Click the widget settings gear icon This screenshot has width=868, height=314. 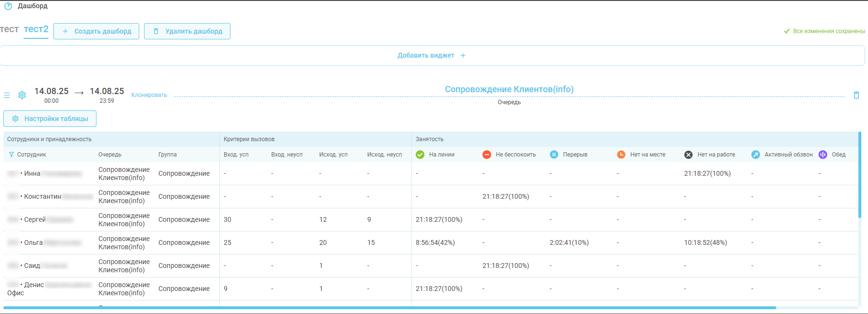click(x=22, y=95)
